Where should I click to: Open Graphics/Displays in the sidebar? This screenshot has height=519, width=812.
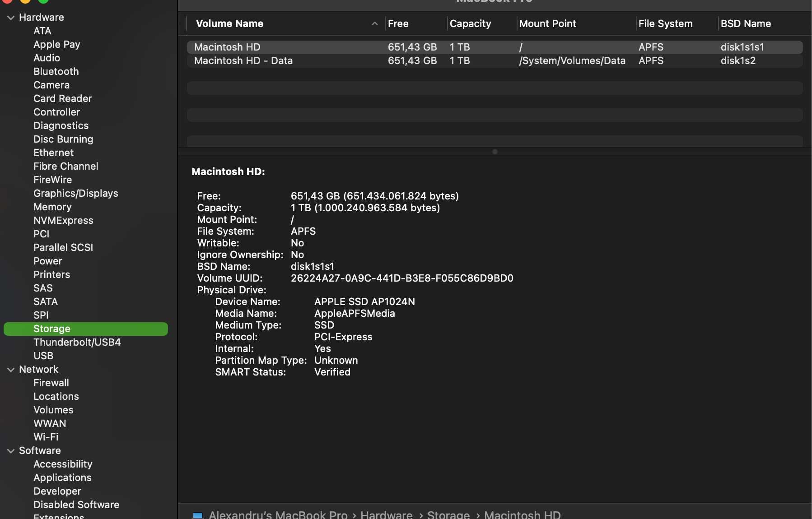click(75, 193)
